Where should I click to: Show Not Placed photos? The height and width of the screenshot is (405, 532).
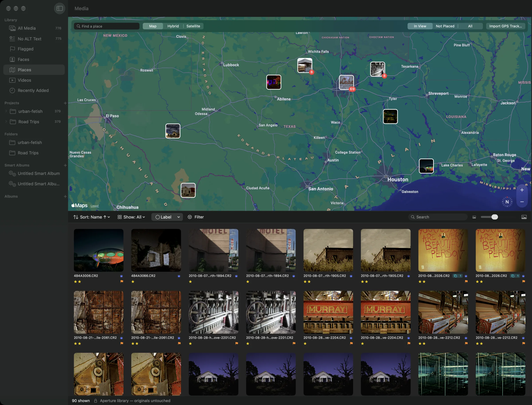[x=445, y=26]
